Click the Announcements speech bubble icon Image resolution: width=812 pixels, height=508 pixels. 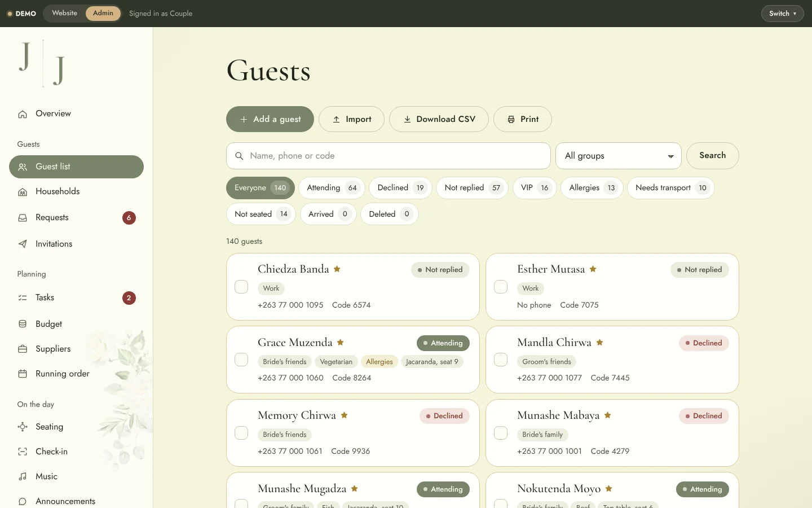(23, 501)
